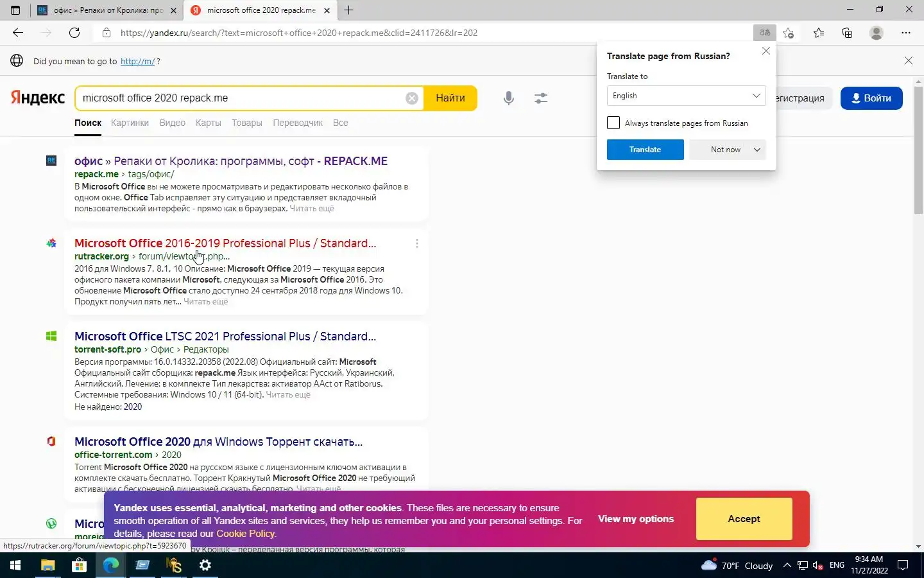Click the browser address bar URL
Screen dimensions: 924x578
(299, 33)
